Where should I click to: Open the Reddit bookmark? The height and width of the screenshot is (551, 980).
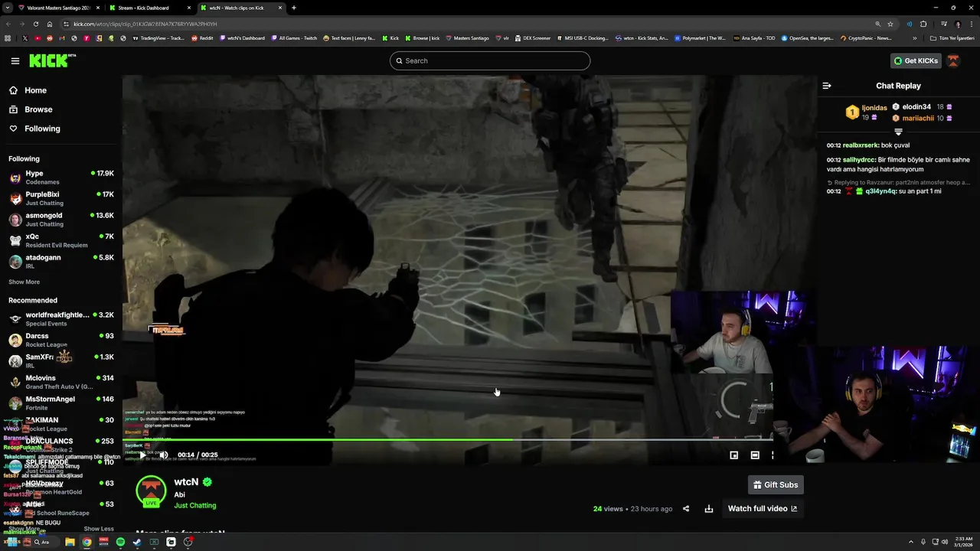202,38
